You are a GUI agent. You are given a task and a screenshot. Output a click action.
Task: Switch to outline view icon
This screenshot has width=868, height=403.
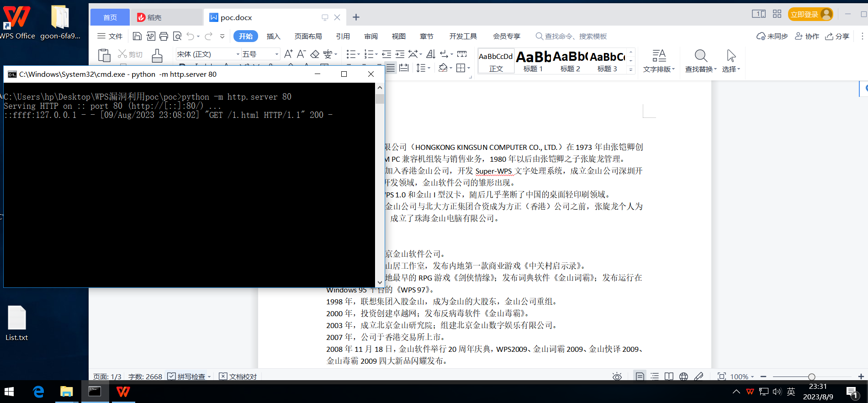point(655,376)
